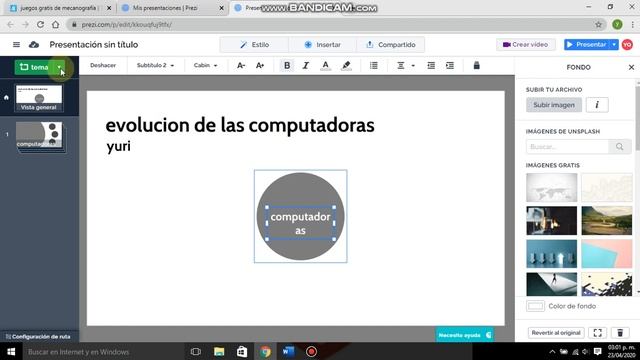Screen dimensions: 640x360
Task: Click the Unsplash search field
Action: coord(567,147)
